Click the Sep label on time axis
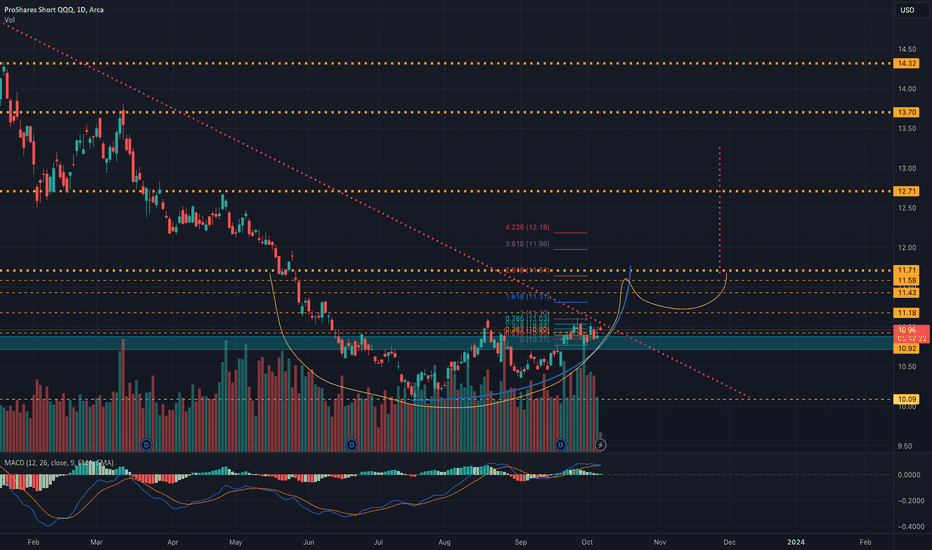The image size is (932, 550). pyautogui.click(x=521, y=542)
